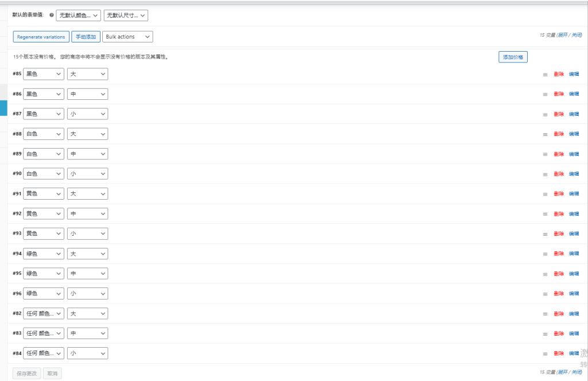
Task: Click the Regenerate variations button
Action: coord(41,37)
